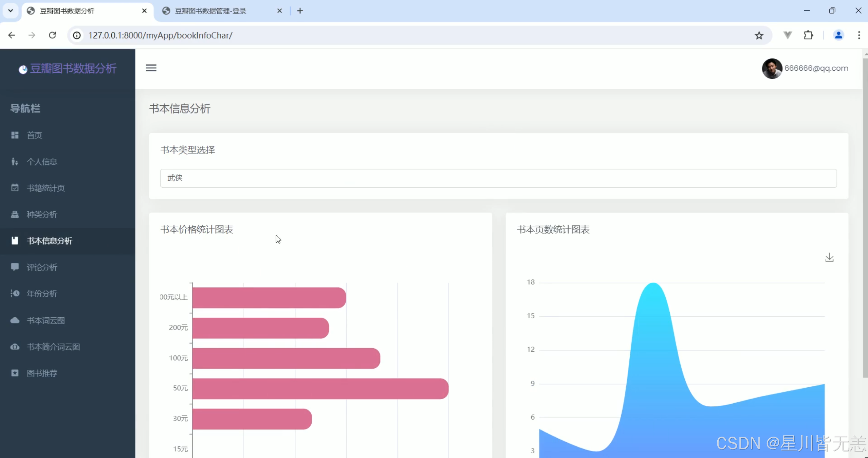Viewport: 868px width, 458px height.
Task: Click the user avatar picture
Action: pyautogui.click(x=772, y=68)
